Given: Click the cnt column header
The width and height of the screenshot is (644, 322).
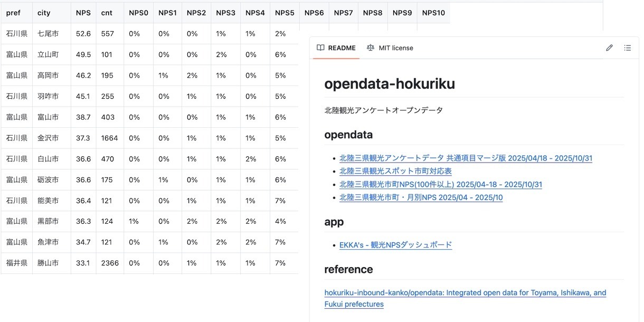Looking at the screenshot, I should [107, 13].
